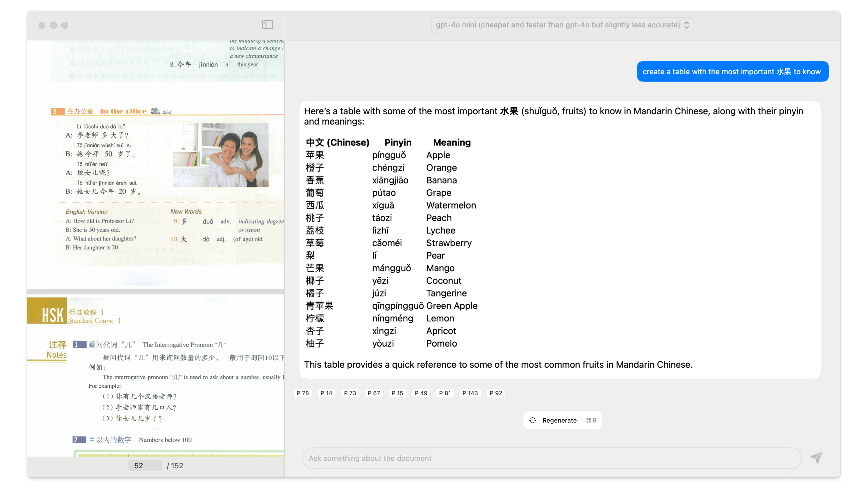The image size is (868, 488).
Task: Select the P 15 page chip
Action: (x=397, y=393)
